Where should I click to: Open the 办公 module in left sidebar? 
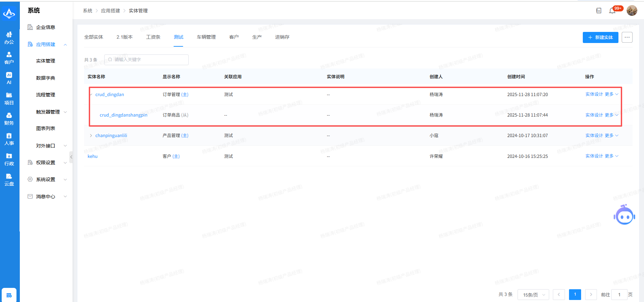9,38
